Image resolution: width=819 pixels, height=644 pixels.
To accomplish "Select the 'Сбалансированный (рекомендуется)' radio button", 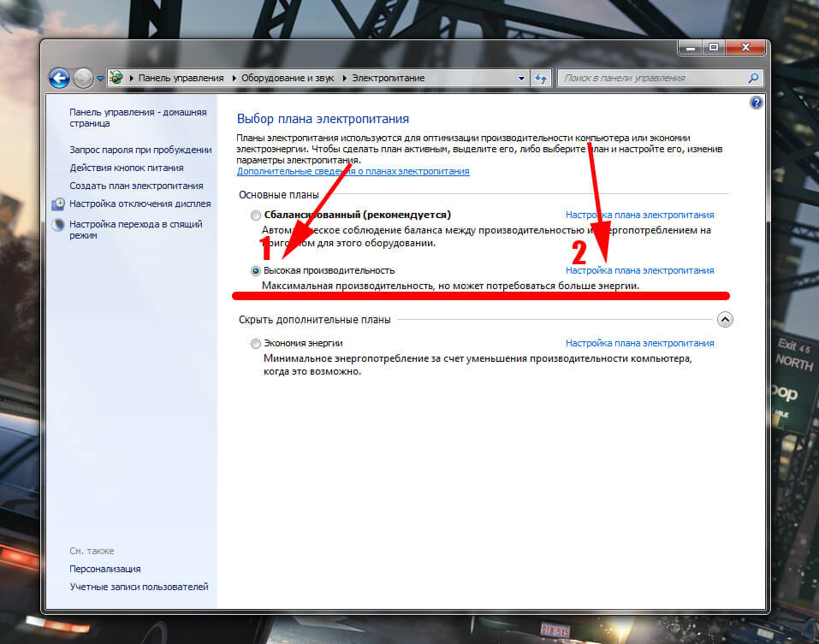I will pos(255,215).
